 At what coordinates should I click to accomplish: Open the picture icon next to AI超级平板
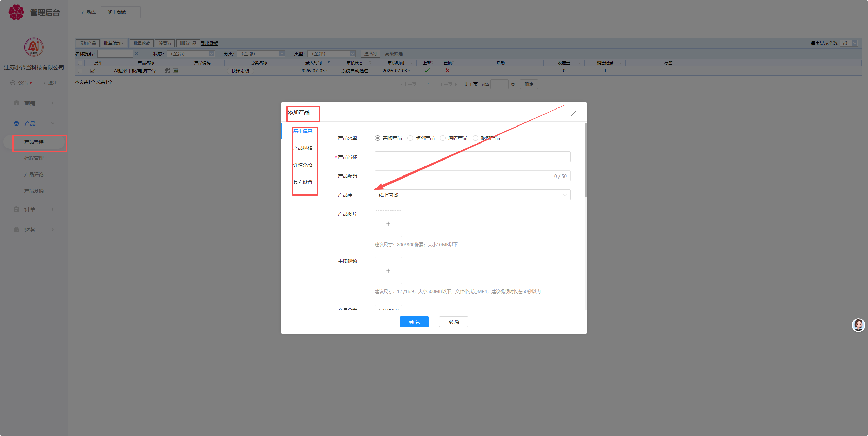[176, 71]
